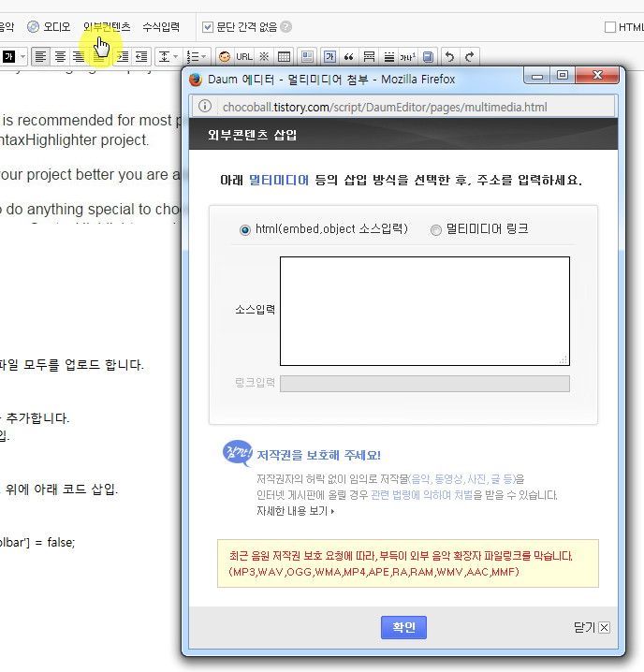
Task: Click the align left icon
Action: [40, 56]
